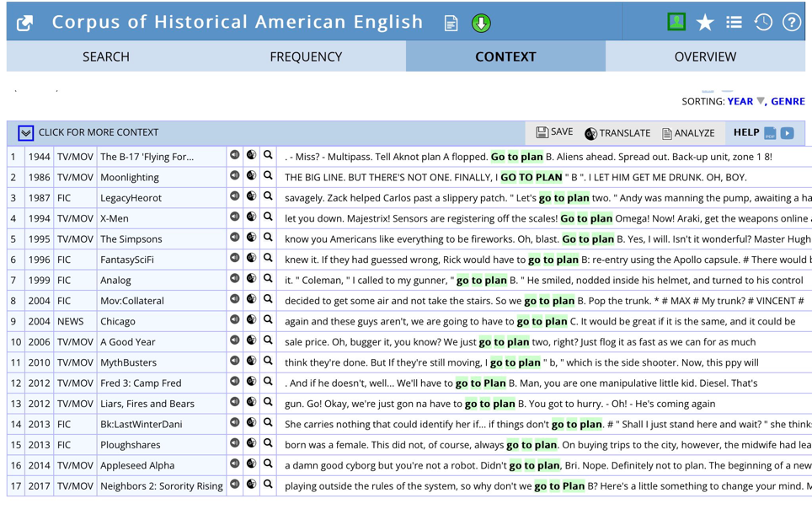
Task: Toggle the sort direction triangle next to YEAR
Action: coord(761,101)
